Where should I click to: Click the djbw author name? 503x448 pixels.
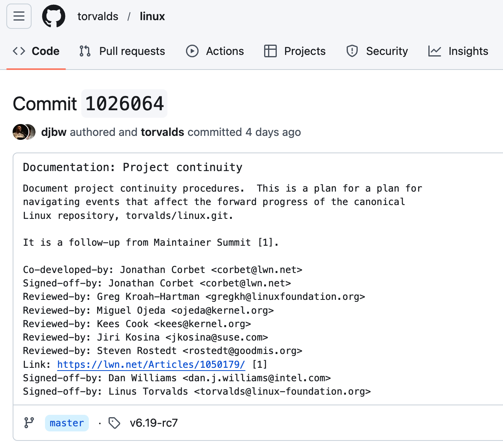(54, 132)
